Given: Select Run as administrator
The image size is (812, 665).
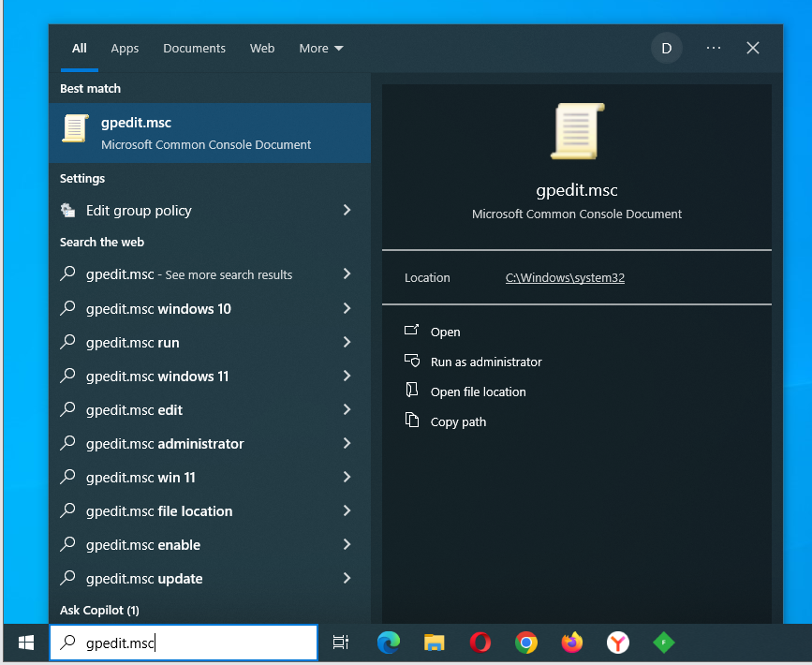Looking at the screenshot, I should (485, 362).
